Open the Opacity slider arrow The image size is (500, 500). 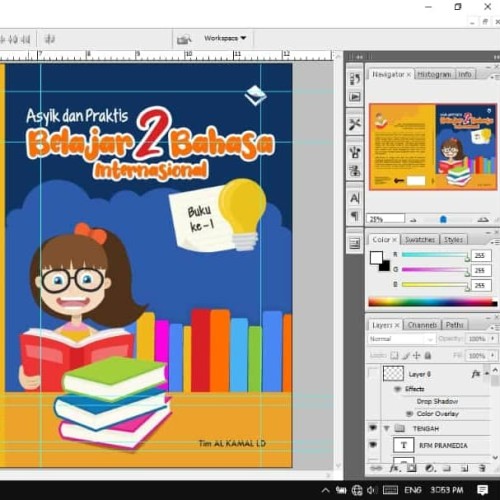(x=493, y=338)
